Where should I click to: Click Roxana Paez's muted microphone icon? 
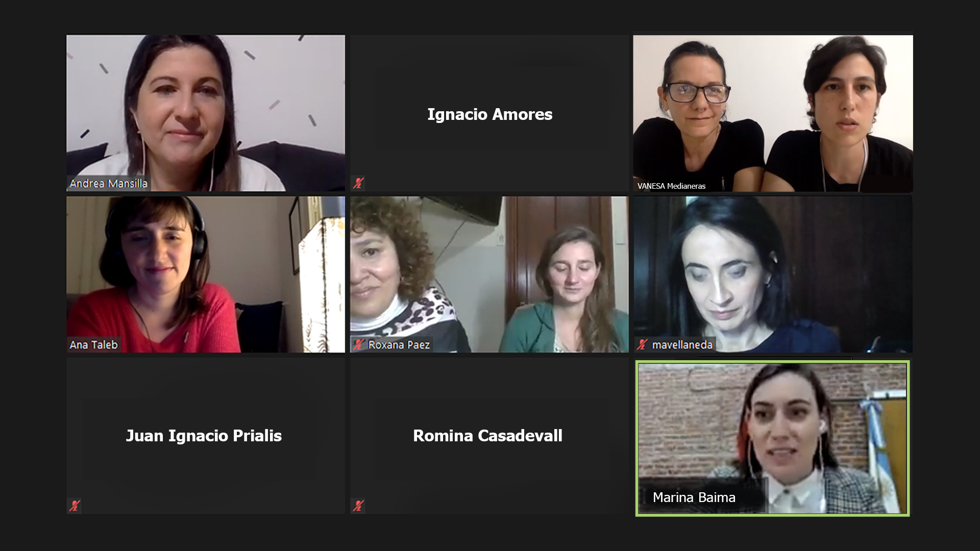(359, 344)
